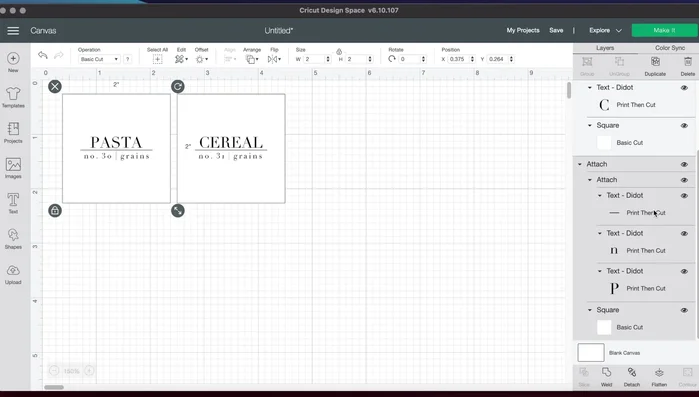
Task: Zoom in the canvas
Action: pyautogui.click(x=89, y=371)
